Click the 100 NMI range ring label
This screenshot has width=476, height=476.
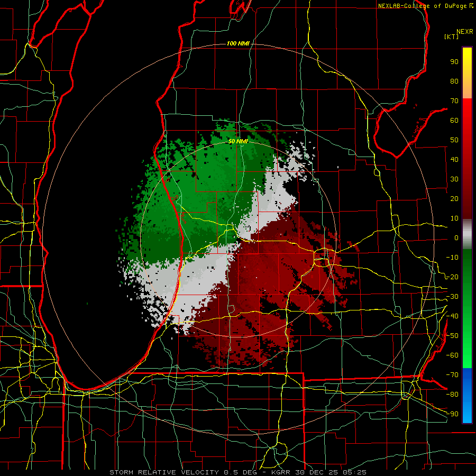(238, 44)
